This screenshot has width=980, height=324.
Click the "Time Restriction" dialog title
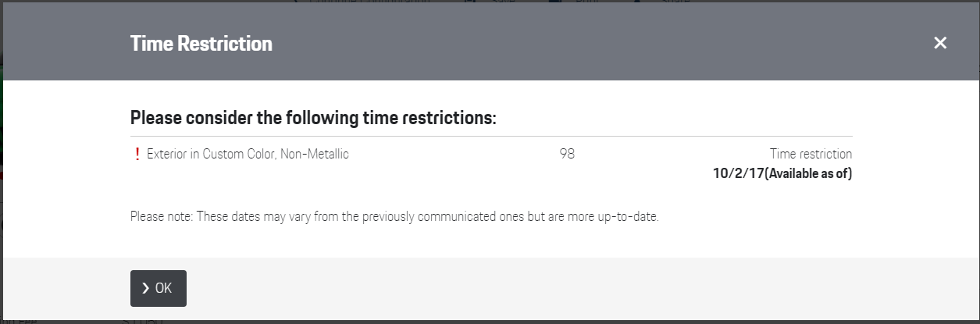(201, 44)
